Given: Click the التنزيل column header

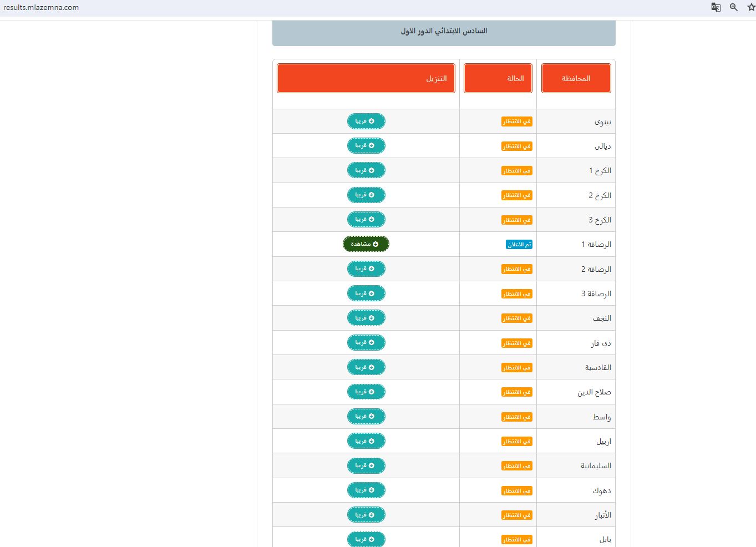Looking at the screenshot, I should click(x=366, y=78).
